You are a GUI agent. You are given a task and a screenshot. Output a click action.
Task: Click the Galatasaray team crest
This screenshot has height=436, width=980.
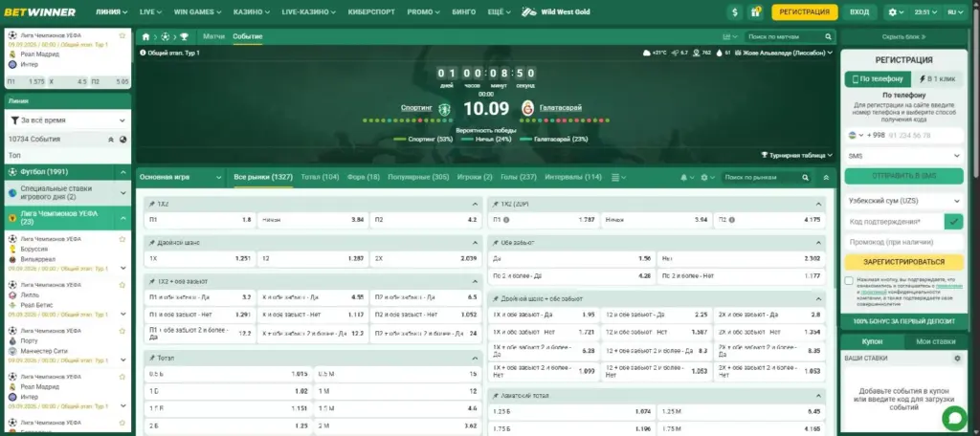[x=528, y=108]
